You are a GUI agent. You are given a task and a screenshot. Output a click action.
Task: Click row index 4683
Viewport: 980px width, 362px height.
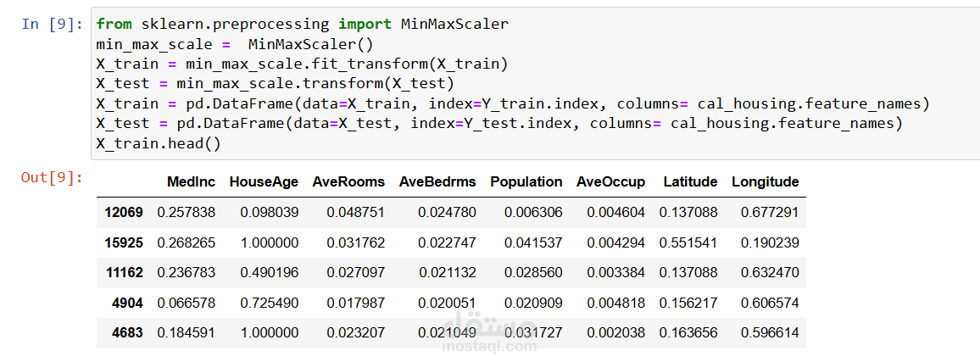pyautogui.click(x=127, y=333)
